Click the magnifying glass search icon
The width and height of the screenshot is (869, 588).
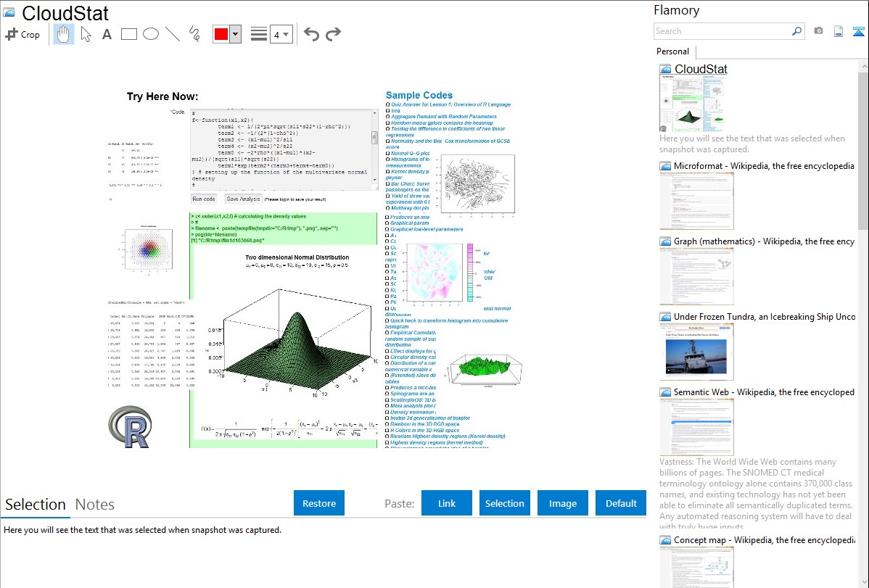(797, 31)
